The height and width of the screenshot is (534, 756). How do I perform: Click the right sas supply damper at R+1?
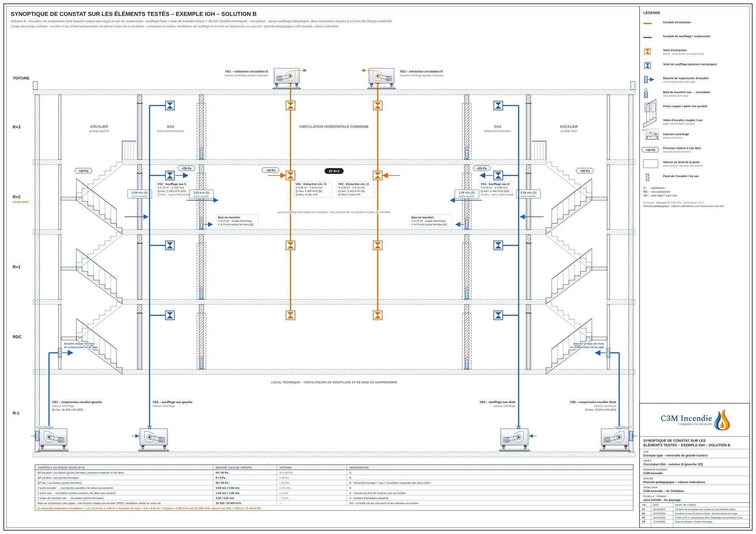point(498,245)
